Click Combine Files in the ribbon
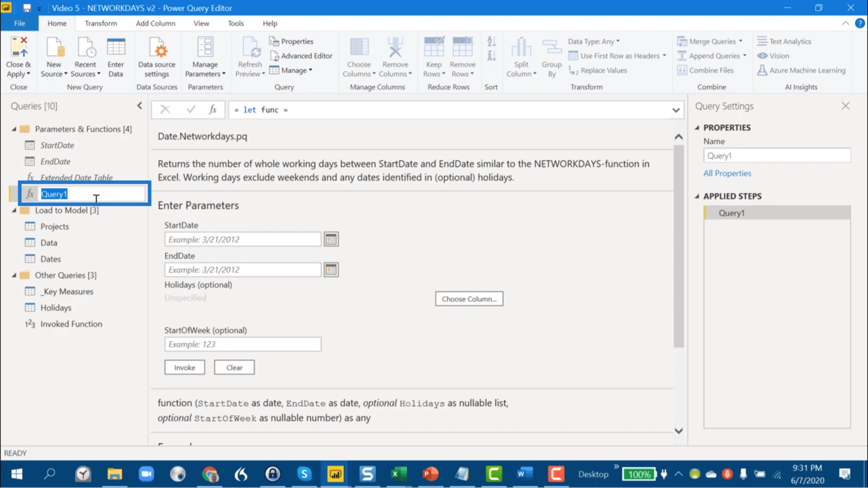The height and width of the screenshot is (488, 868). tap(705, 70)
